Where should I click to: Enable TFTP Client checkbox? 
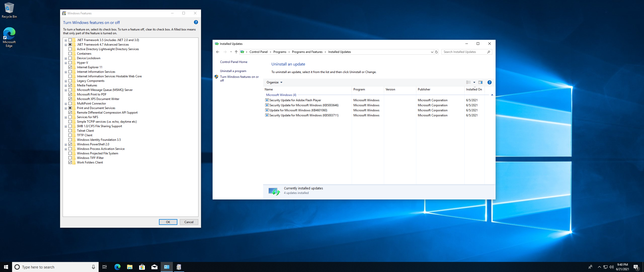pos(70,135)
